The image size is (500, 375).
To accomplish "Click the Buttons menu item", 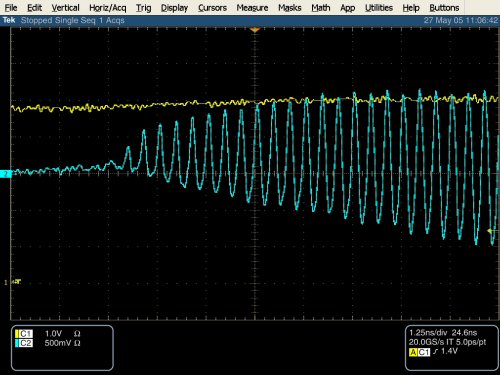I will (444, 8).
